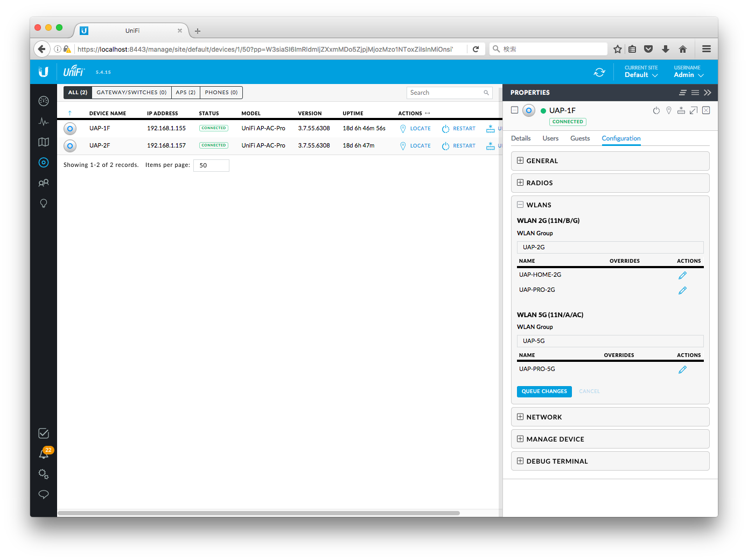
Task: Reload the page with browser reload icon
Action: coord(476,49)
